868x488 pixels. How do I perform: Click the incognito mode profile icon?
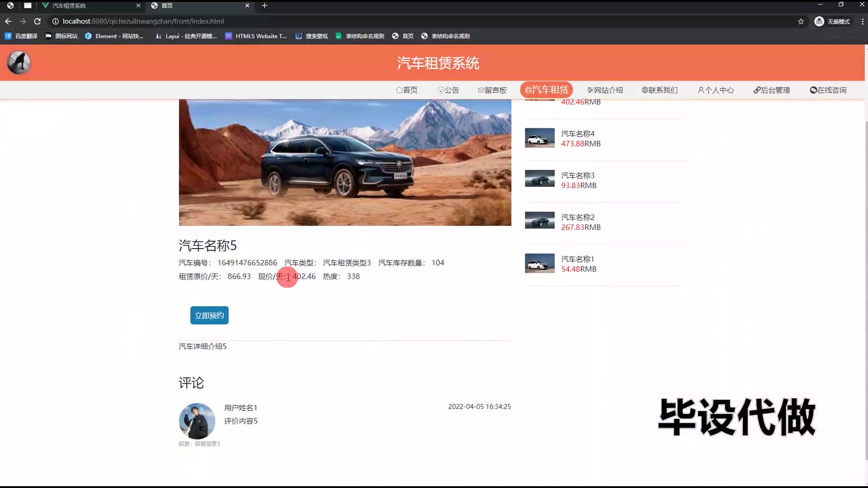pyautogui.click(x=819, y=21)
